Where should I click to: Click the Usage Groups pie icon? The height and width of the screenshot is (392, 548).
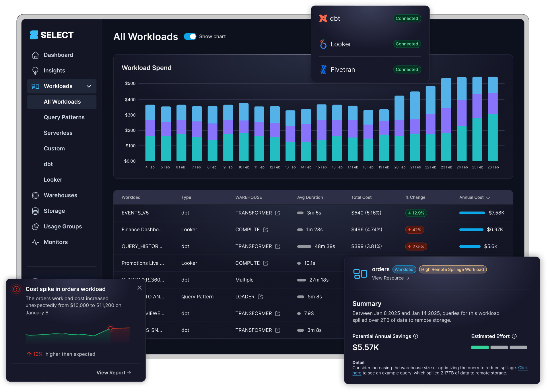(35, 227)
